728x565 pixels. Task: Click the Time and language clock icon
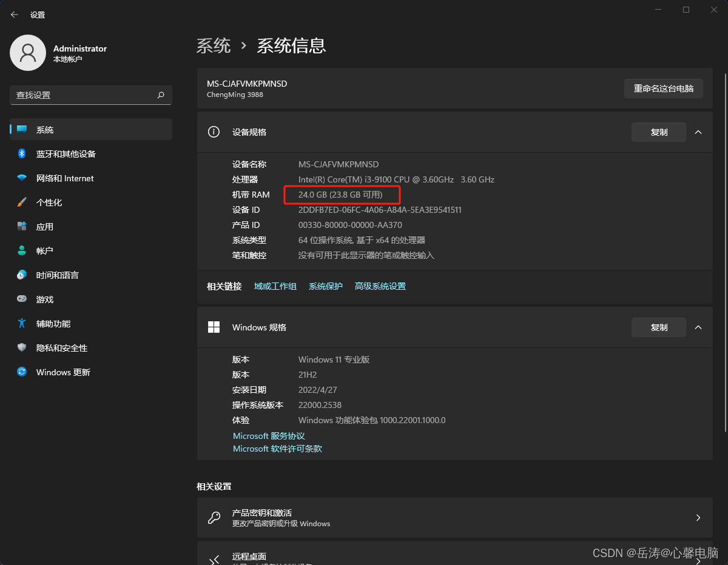pyautogui.click(x=22, y=275)
